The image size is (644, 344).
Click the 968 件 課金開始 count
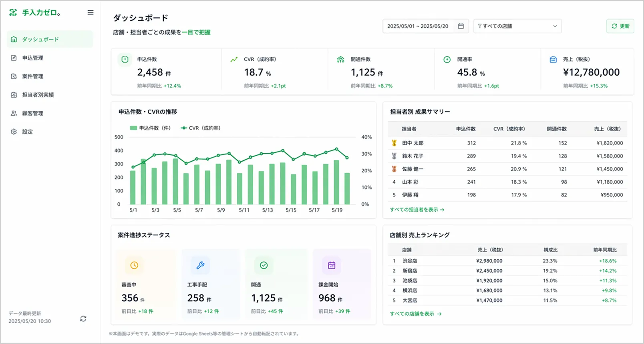point(330,298)
